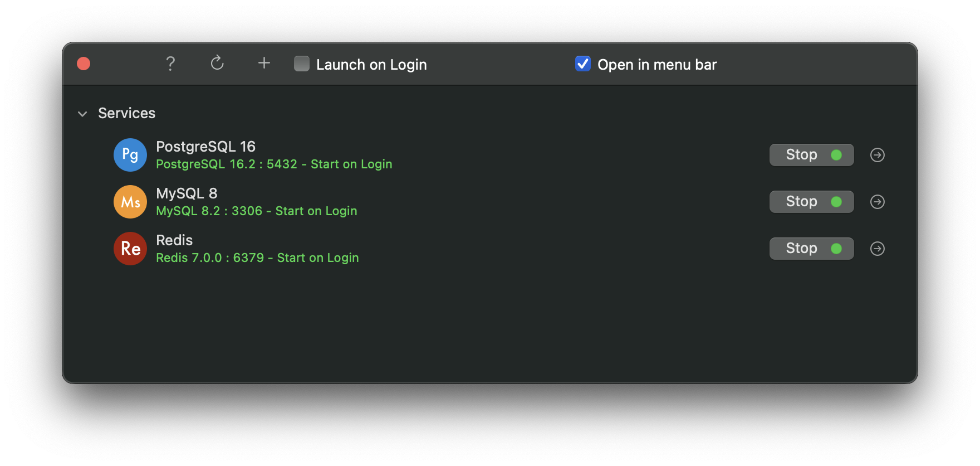Collapse the Services section chevron
Screen dimensions: 980x466
pyautogui.click(x=82, y=114)
